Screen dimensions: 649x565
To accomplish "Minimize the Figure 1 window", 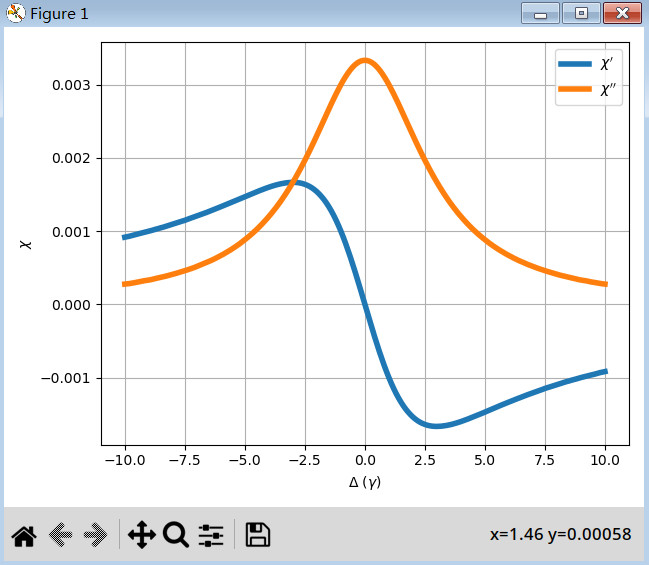I will click(540, 13).
